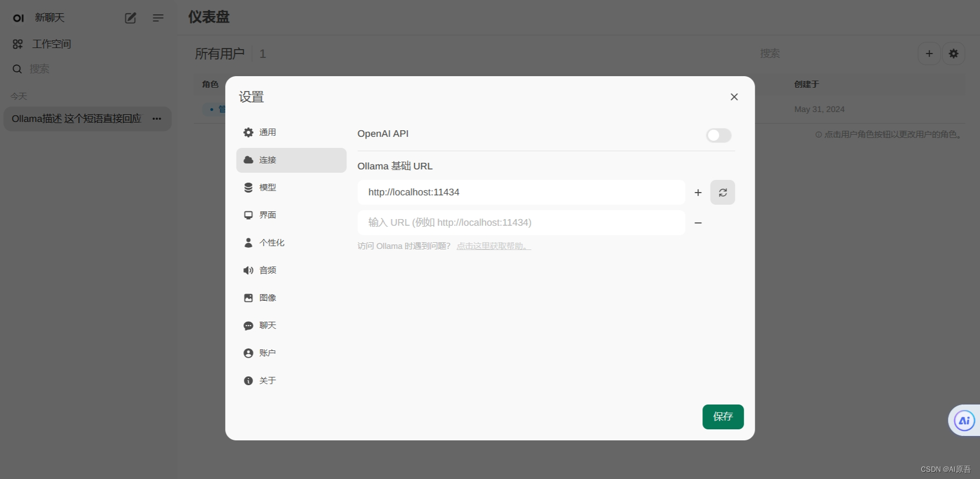Click the picture icon beside 图像
Screen dimensions: 980x479
248,298
